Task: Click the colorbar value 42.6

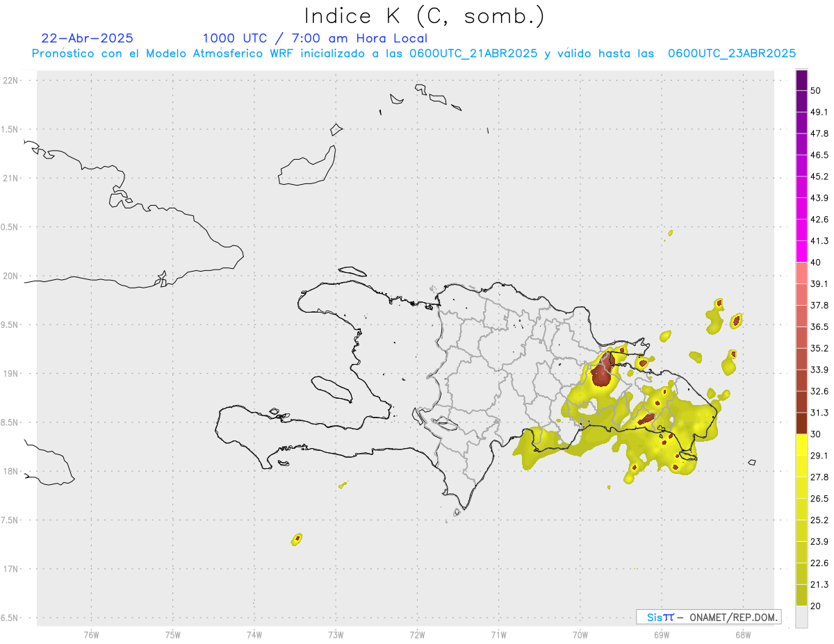Action: [819, 220]
